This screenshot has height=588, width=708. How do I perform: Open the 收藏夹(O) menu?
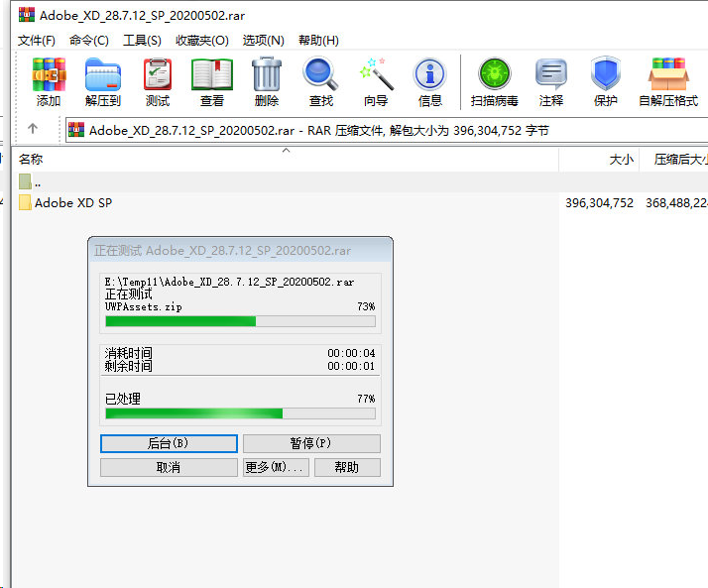202,41
